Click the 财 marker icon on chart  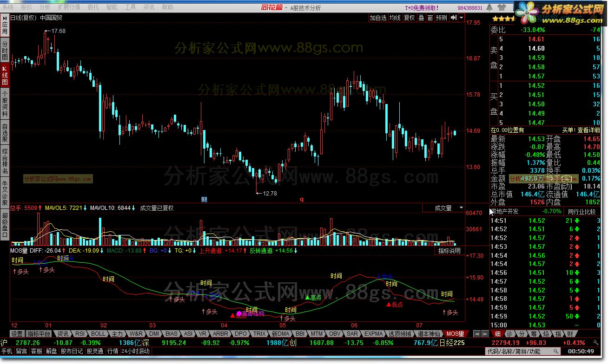pos(204,199)
